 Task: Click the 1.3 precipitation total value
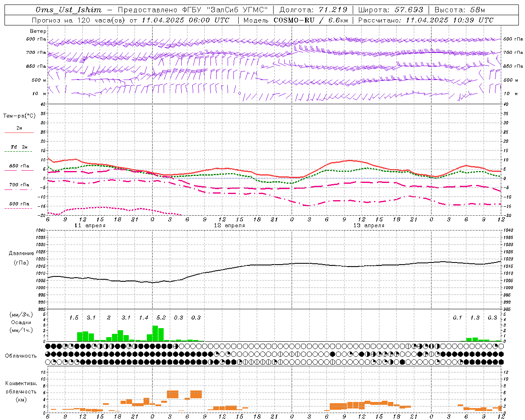click(475, 318)
